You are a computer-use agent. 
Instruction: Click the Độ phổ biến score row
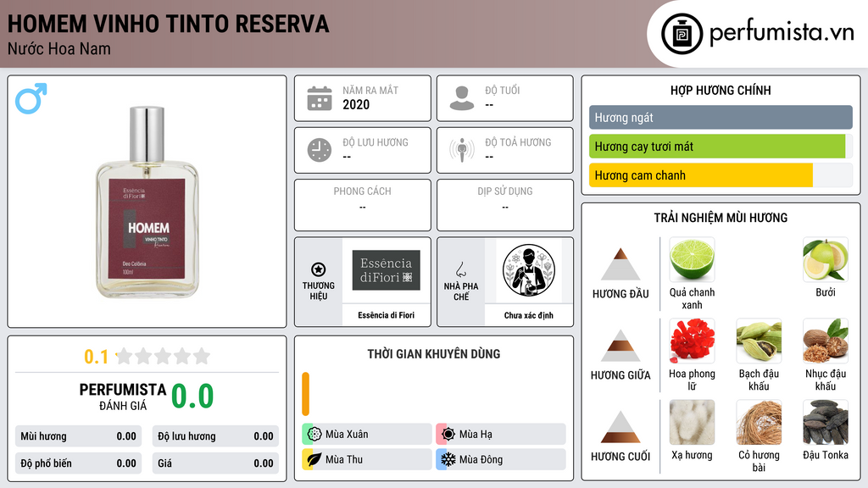coord(78,463)
